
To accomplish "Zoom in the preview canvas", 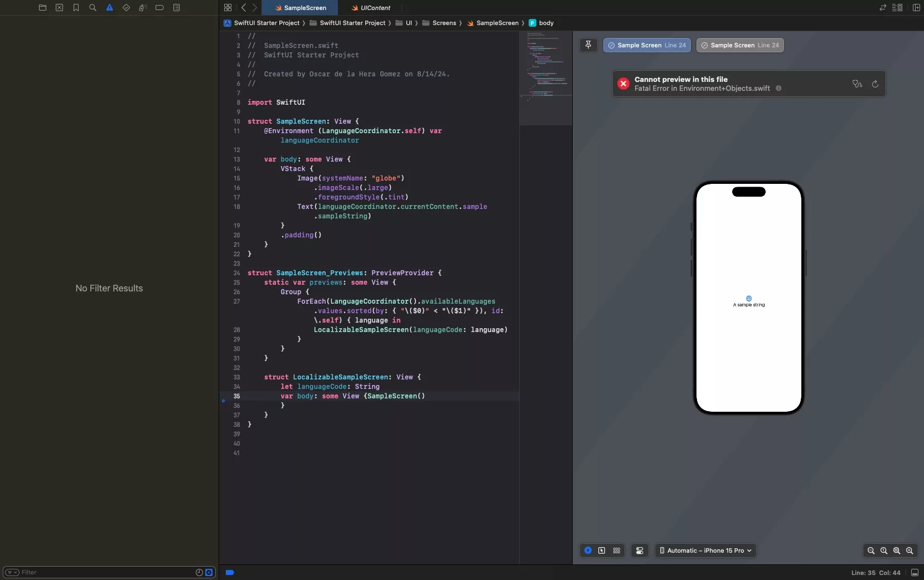I will [910, 550].
